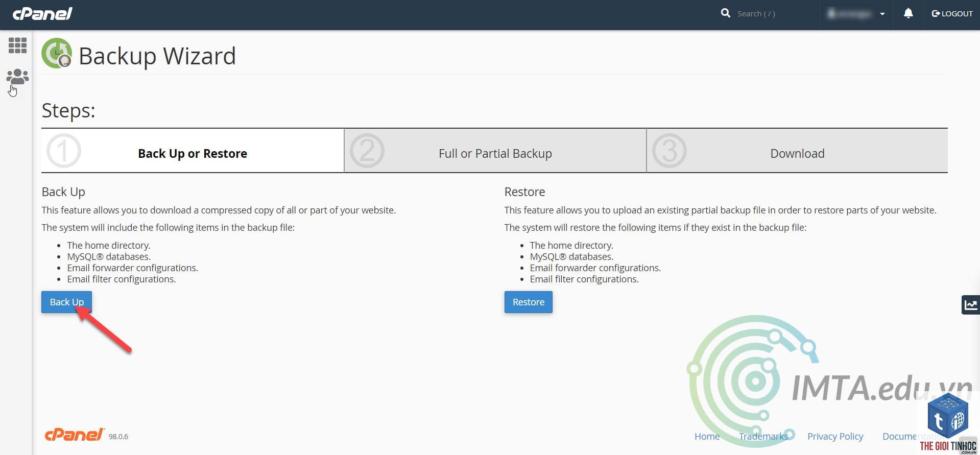Click the cPanel logo in header
Viewport: 980px width, 455px height.
coord(42,13)
